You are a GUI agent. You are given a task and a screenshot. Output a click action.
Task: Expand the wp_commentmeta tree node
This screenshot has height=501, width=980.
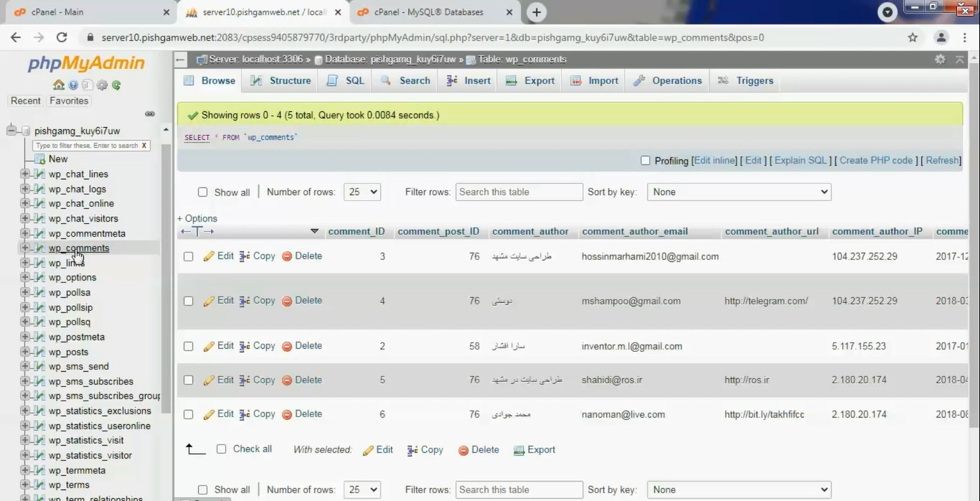tap(25, 233)
